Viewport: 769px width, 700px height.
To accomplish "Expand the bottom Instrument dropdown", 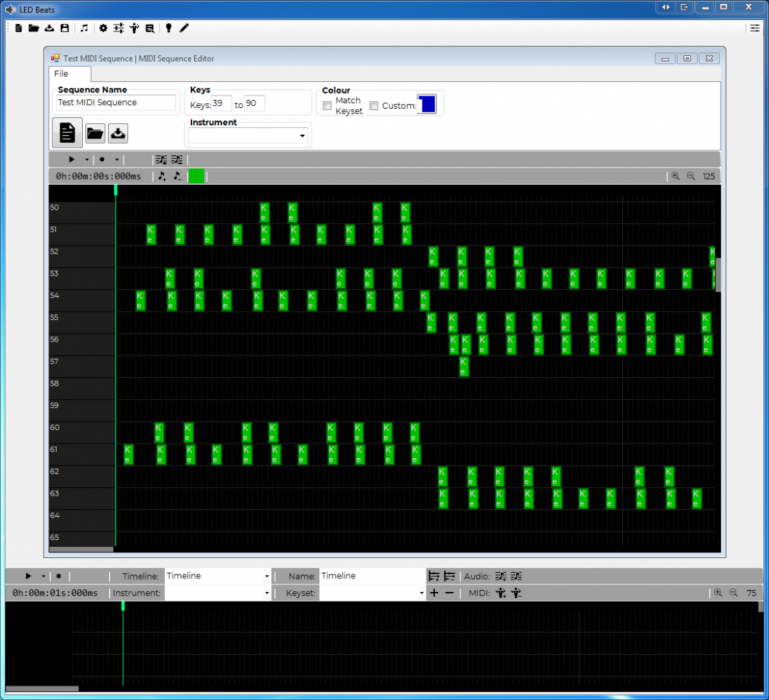I will point(267,593).
